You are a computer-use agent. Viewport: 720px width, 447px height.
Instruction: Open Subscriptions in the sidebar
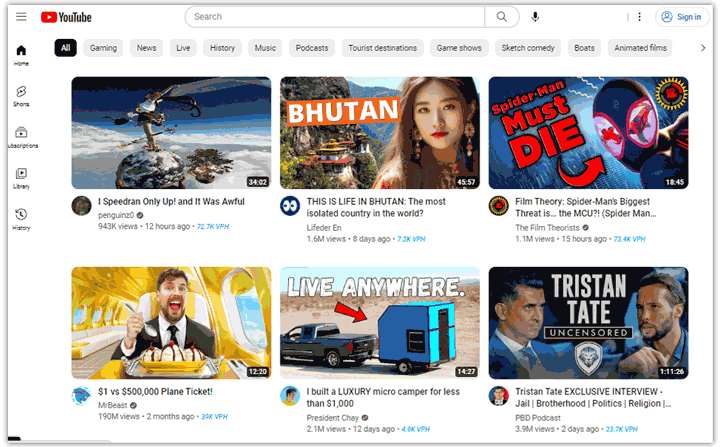pyautogui.click(x=21, y=137)
